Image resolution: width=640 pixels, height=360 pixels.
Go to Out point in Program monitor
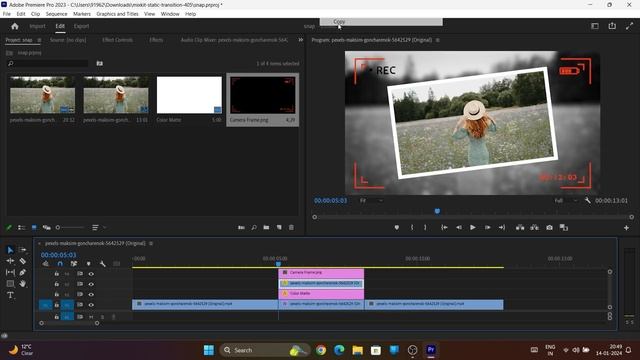click(502, 228)
